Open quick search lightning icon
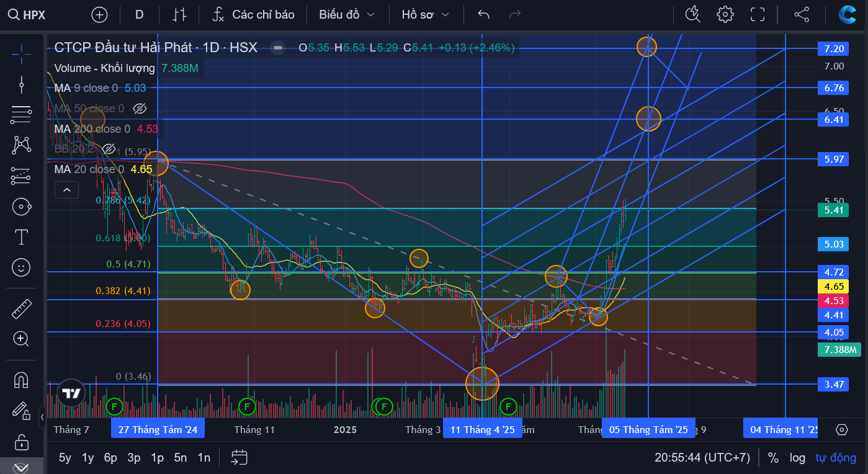The image size is (868, 474). pos(692,15)
